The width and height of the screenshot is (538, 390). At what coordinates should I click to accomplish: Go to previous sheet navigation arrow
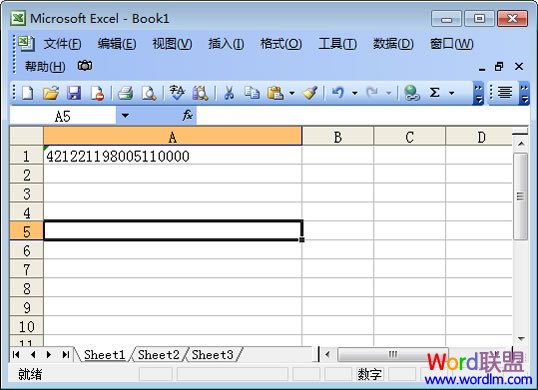tap(33, 354)
